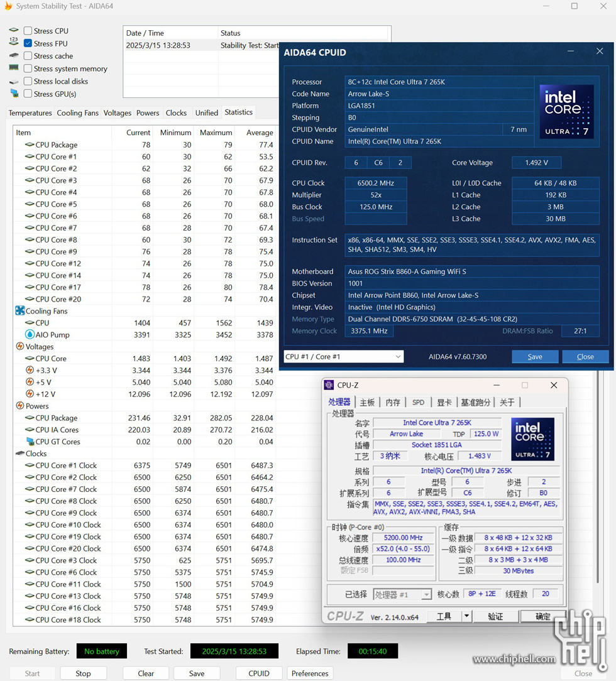
Task: Click the AIDA64 flame icon in title bar
Action: [8, 6]
